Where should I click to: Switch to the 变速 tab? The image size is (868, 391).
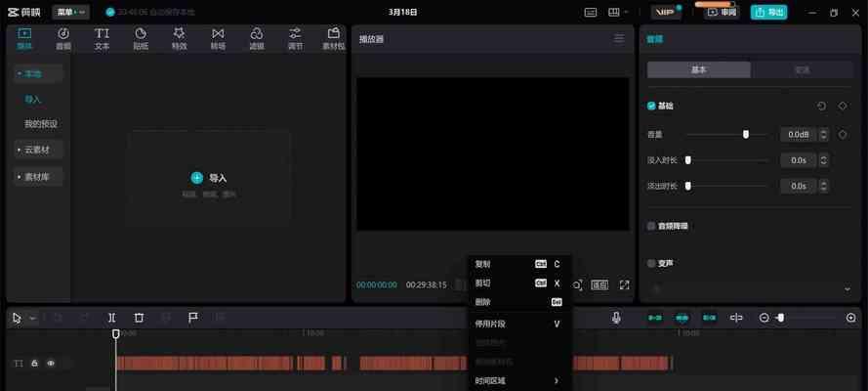coord(803,69)
